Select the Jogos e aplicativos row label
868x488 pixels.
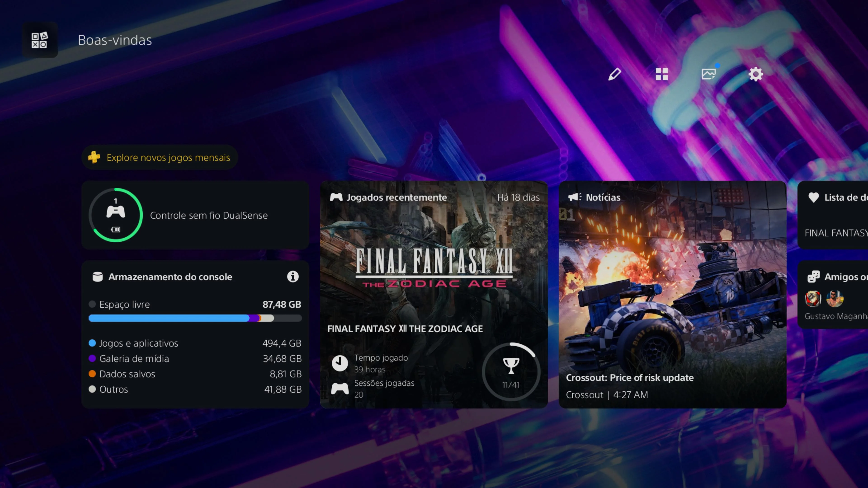tap(139, 343)
